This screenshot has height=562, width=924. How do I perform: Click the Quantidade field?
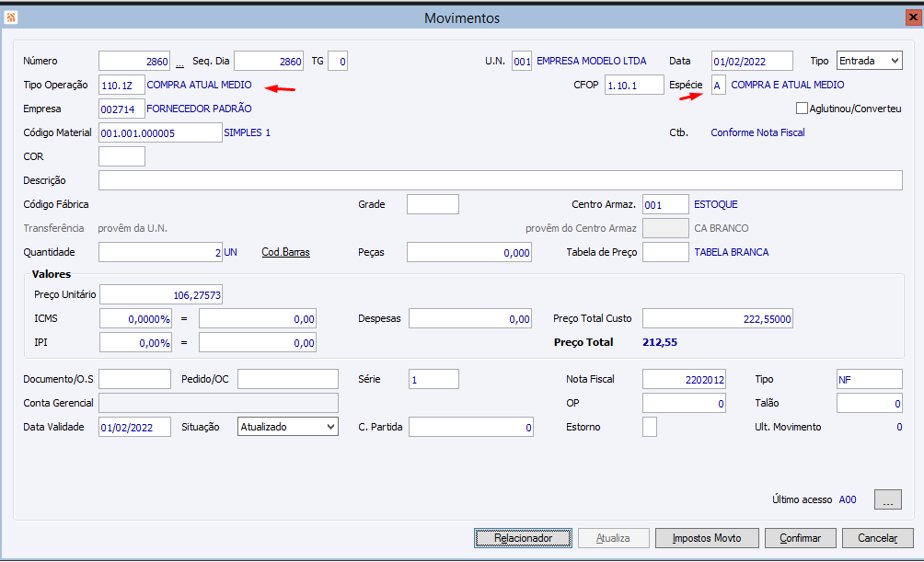(x=160, y=252)
